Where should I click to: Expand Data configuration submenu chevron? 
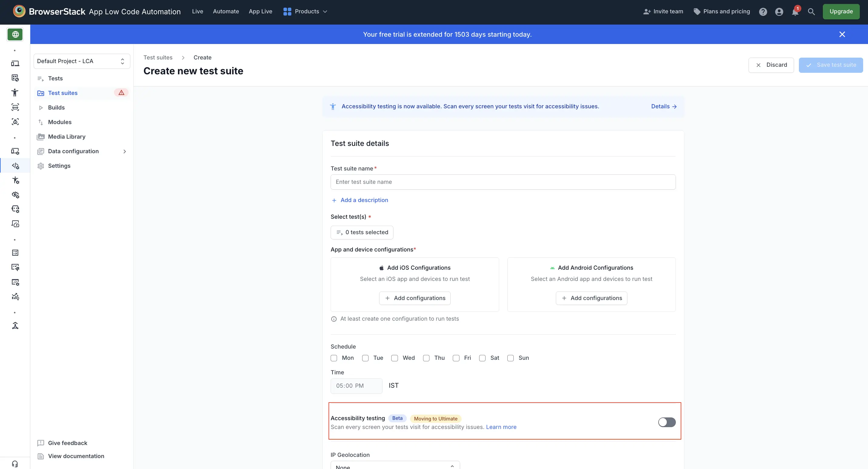tap(125, 151)
